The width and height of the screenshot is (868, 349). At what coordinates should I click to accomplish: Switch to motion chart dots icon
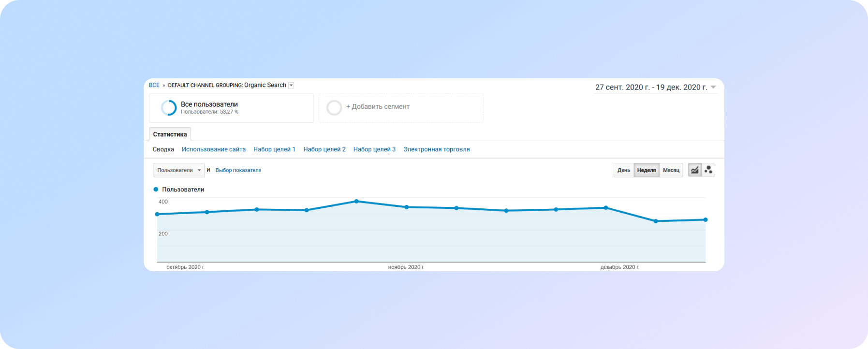tap(708, 170)
